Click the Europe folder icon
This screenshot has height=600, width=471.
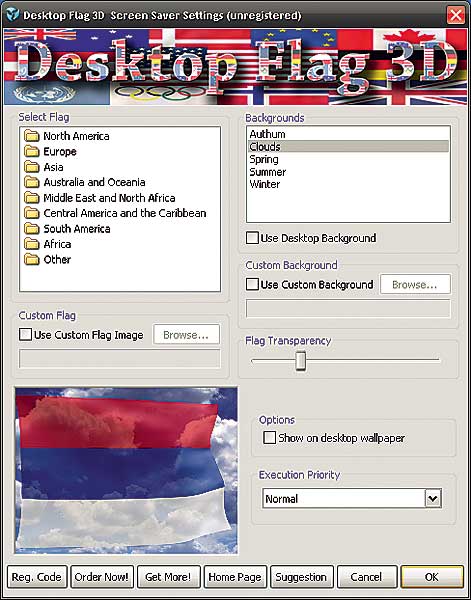[x=31, y=152]
